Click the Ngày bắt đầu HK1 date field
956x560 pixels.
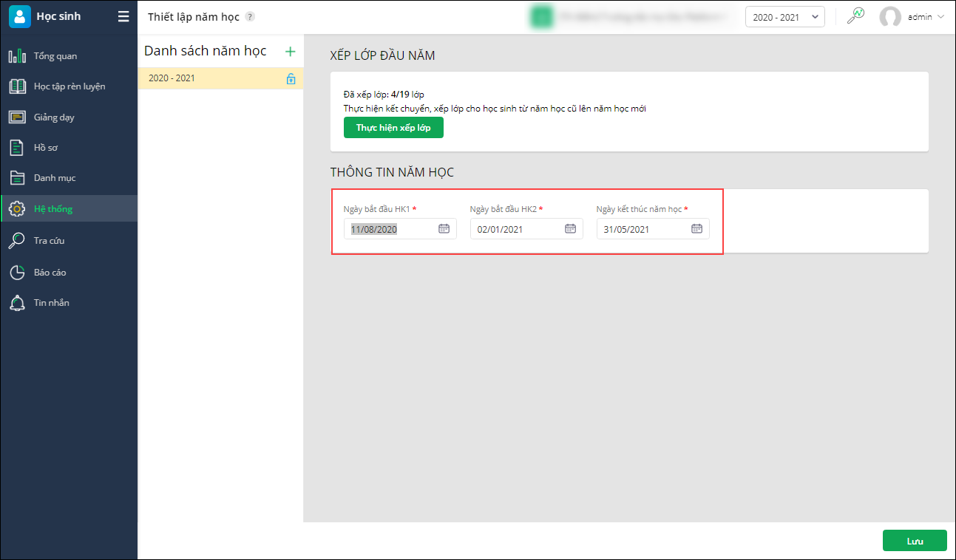click(x=400, y=229)
